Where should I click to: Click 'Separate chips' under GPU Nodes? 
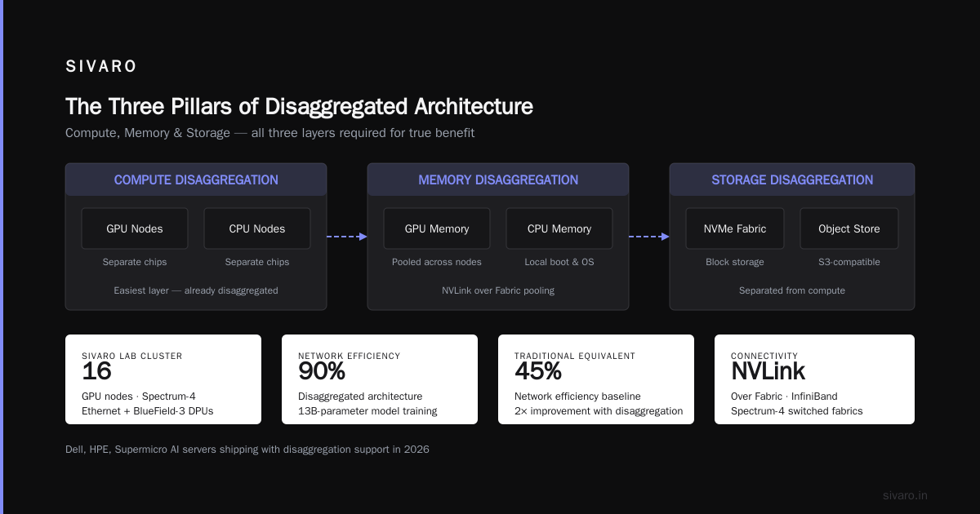tap(135, 262)
